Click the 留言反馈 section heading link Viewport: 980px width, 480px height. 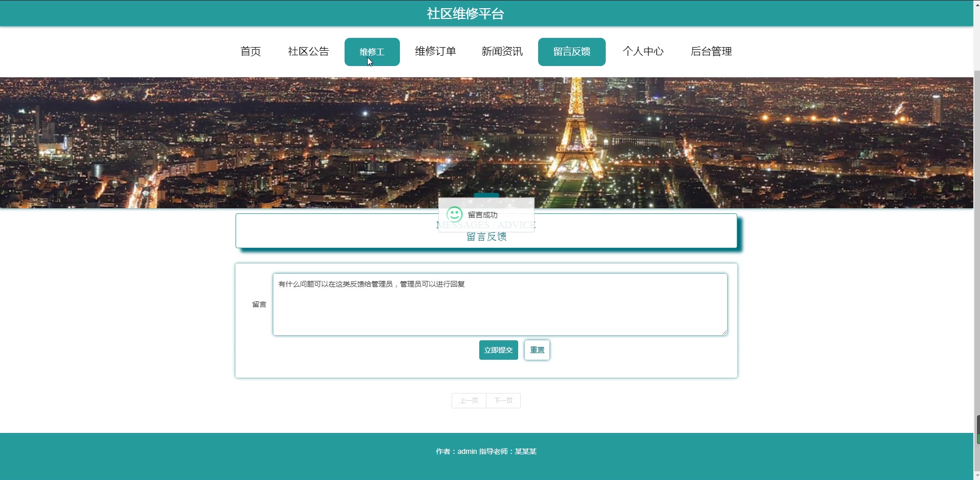click(486, 236)
